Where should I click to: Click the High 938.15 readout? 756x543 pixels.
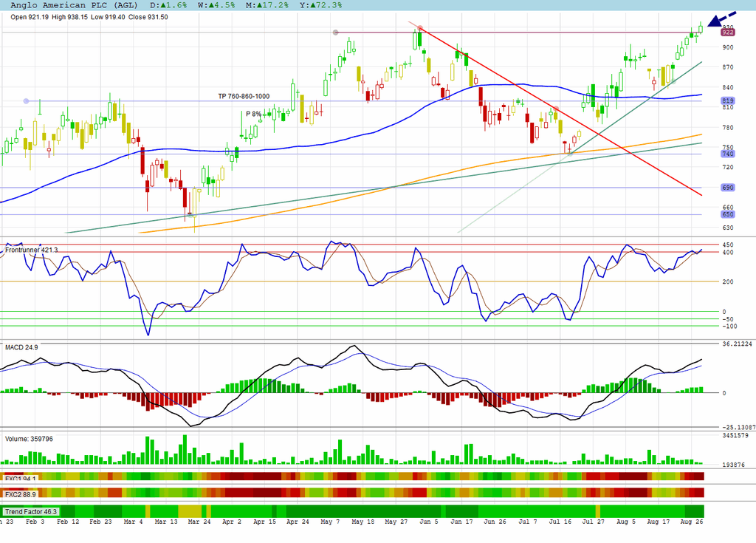click(x=70, y=17)
